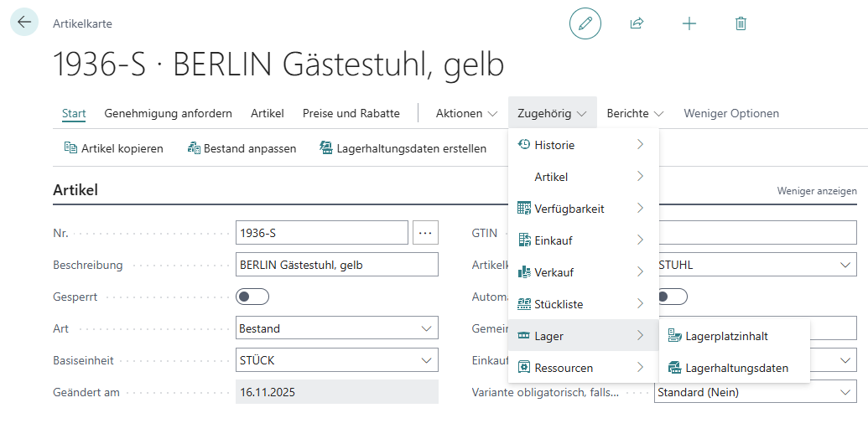868x444 pixels.
Task: Click the Ressourcen icon
Action: coord(523,367)
